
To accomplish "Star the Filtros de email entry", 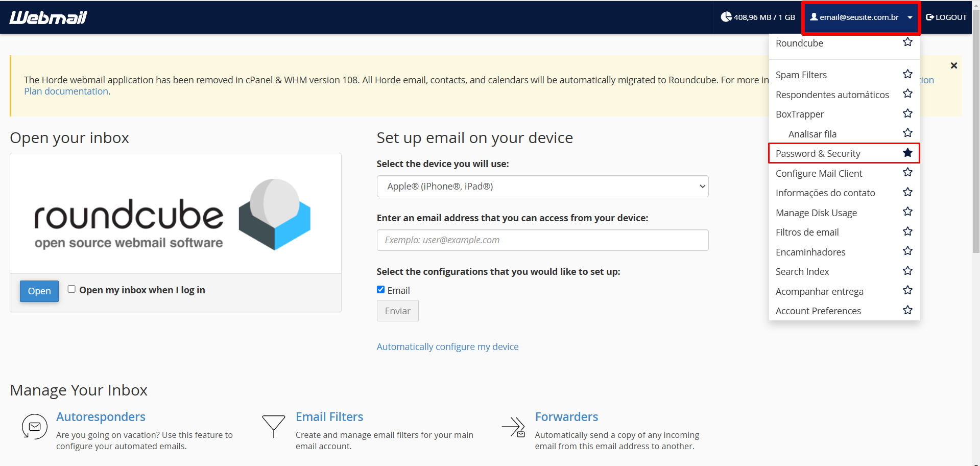I will [x=907, y=231].
